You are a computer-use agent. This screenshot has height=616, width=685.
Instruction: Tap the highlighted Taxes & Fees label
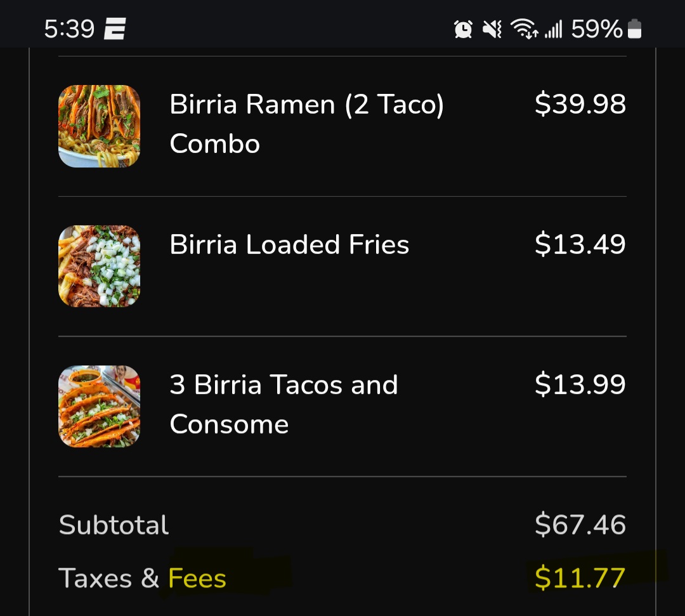point(143,579)
